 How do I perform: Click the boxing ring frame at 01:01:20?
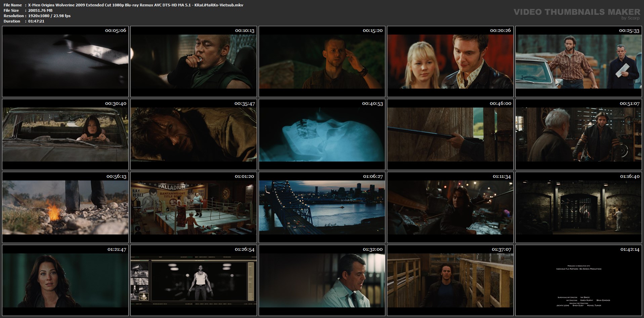point(194,207)
